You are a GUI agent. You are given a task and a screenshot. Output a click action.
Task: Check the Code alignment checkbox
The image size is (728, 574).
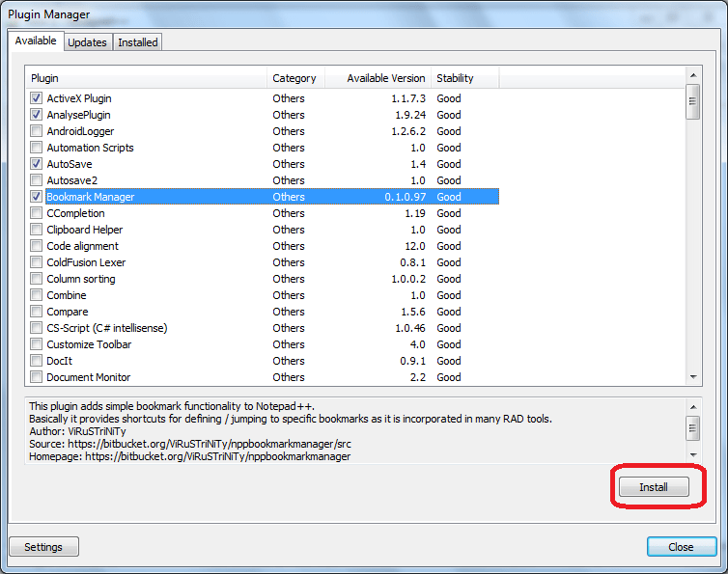[37, 245]
